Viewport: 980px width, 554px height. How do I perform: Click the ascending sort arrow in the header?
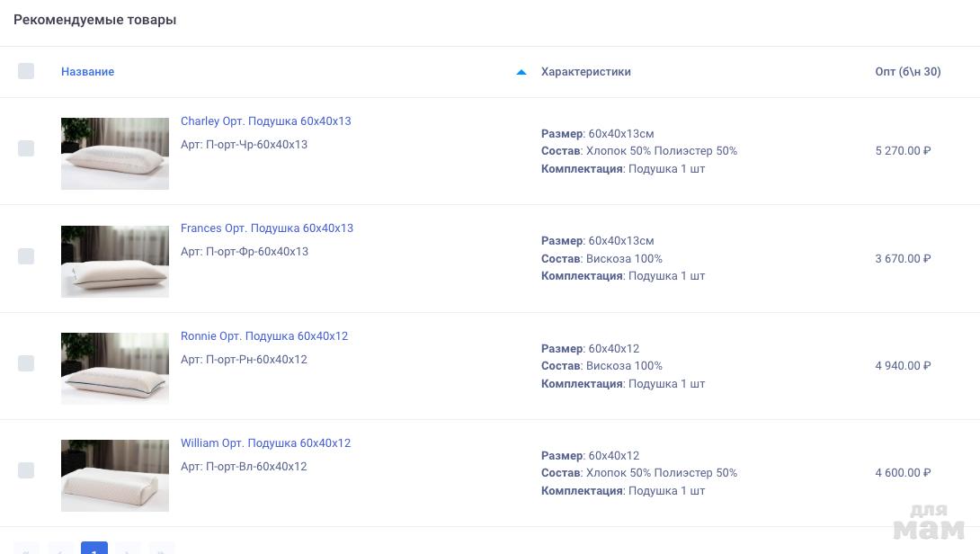pyautogui.click(x=521, y=72)
